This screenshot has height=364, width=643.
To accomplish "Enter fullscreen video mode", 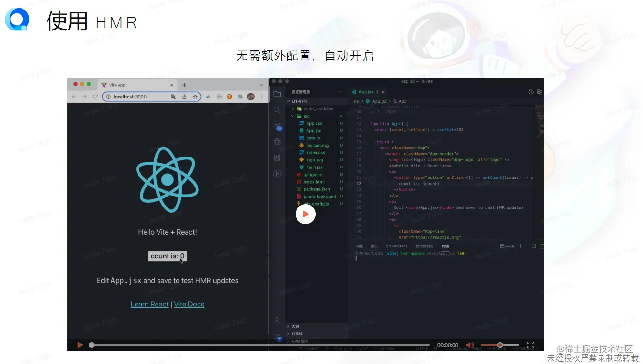I will [530, 345].
